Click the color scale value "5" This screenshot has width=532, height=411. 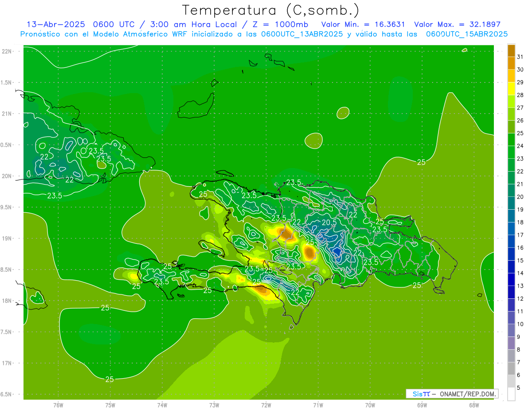tap(519, 388)
